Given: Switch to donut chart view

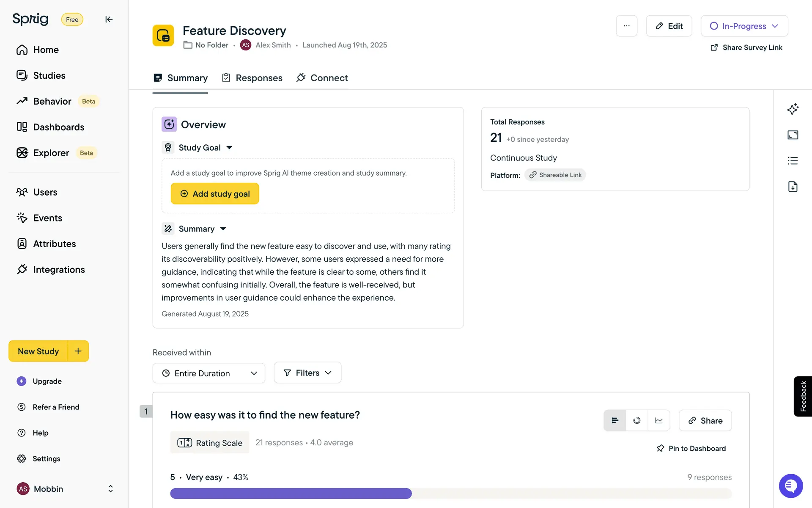Looking at the screenshot, I should [637, 420].
